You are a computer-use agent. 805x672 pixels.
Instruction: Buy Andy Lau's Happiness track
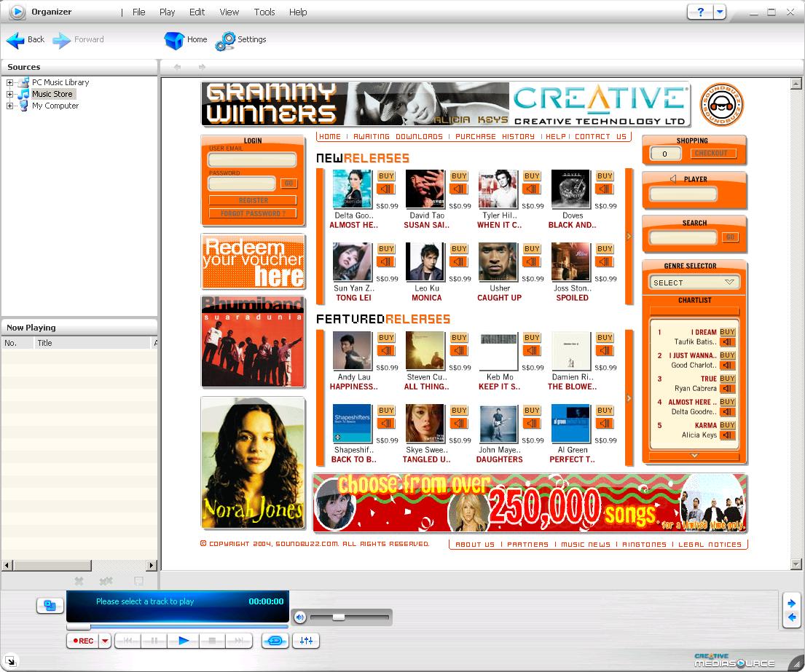(385, 338)
